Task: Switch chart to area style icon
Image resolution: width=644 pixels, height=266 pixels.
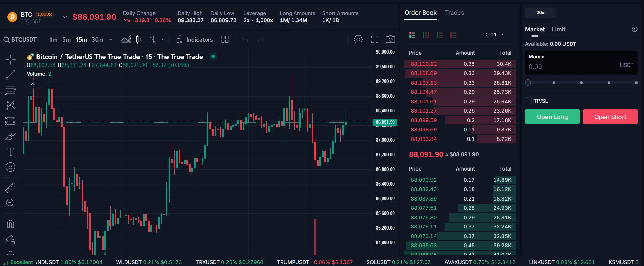Action: pos(126,40)
